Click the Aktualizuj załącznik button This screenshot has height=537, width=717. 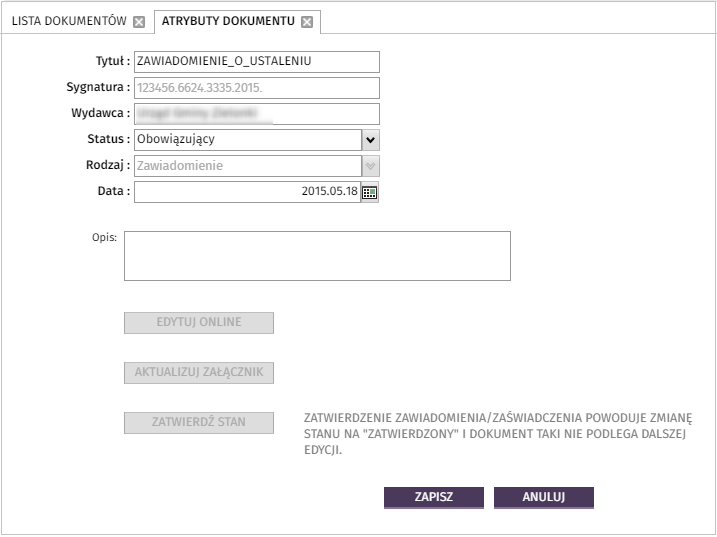point(199,373)
